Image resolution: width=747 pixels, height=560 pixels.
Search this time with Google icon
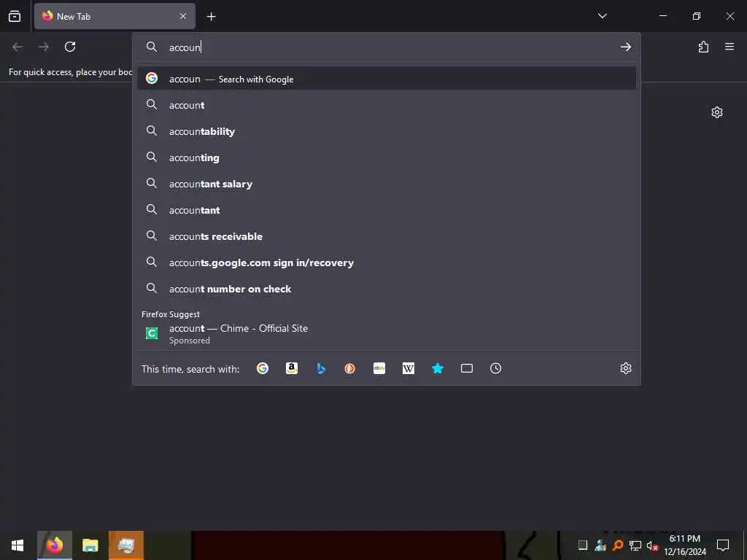pos(263,368)
